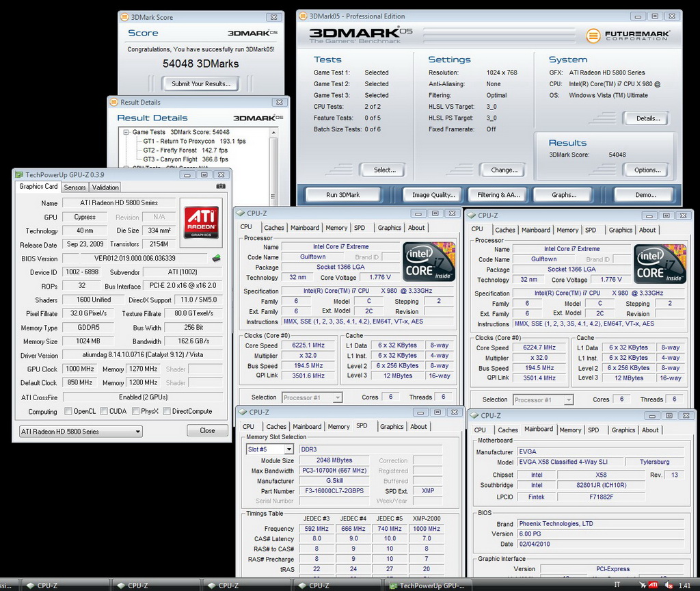The image size is (700, 591).
Task: Click Run 3DMark button
Action: click(x=343, y=195)
